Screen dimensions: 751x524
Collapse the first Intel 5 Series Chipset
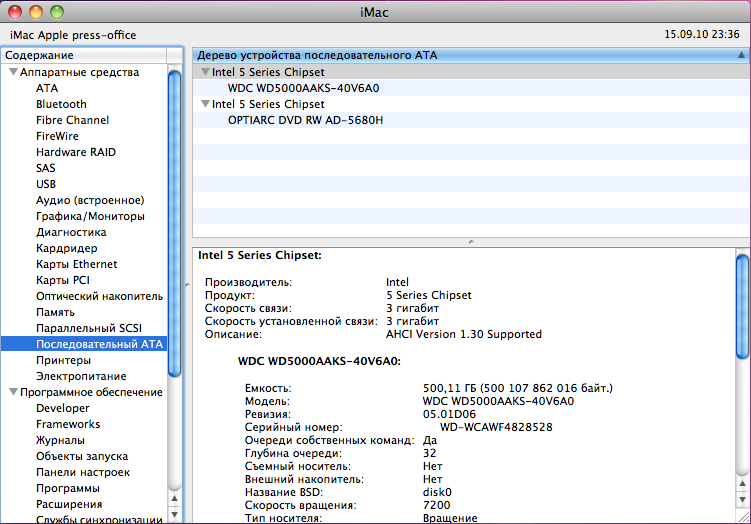[x=205, y=72]
